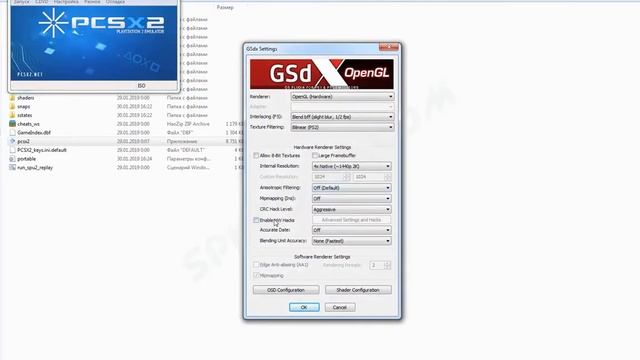This screenshot has width=640, height=360.
Task: Click the PCSX2.NET text on the splash
Action: tap(30, 75)
